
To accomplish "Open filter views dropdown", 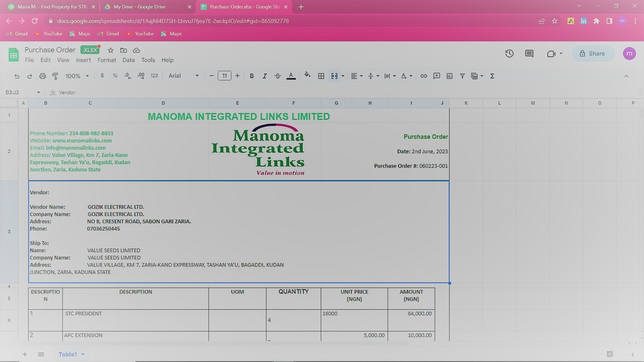I will (x=477, y=76).
